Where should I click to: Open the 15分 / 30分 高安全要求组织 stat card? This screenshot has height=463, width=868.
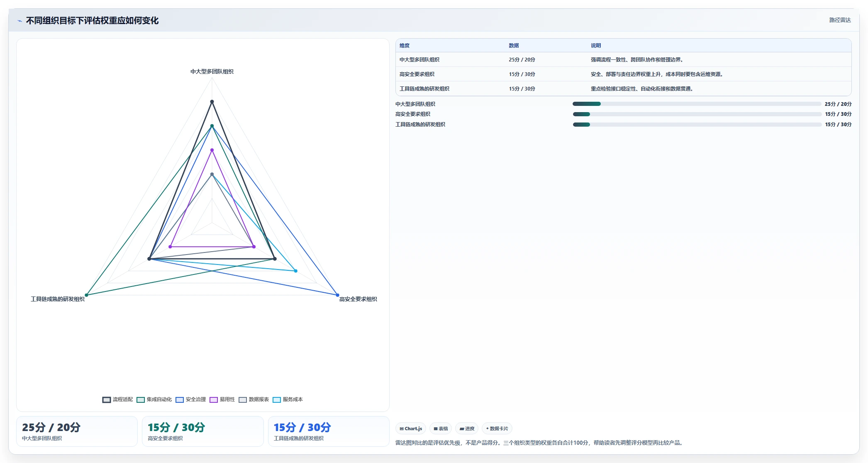(203, 431)
